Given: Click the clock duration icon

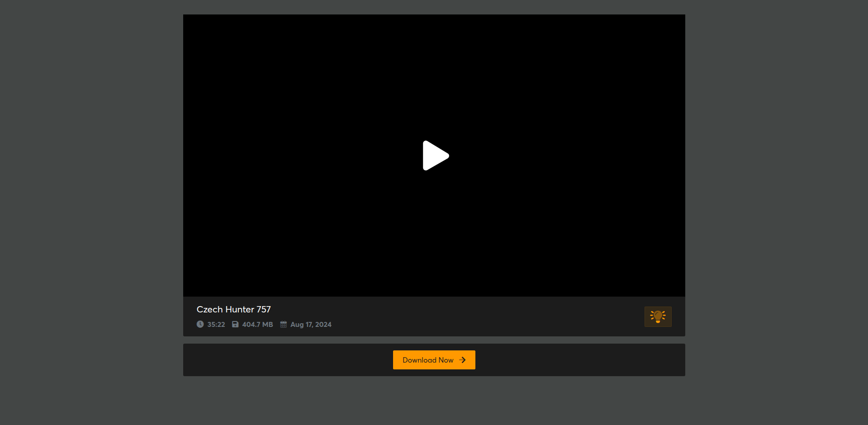Looking at the screenshot, I should click(200, 324).
